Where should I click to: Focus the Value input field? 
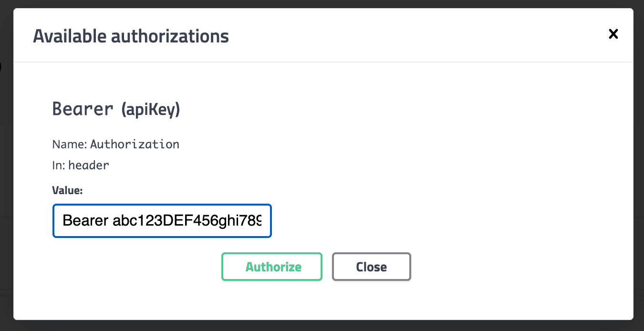[162, 221]
